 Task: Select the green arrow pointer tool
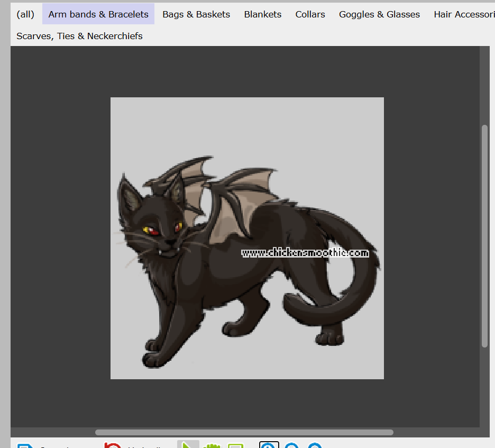tap(188, 444)
